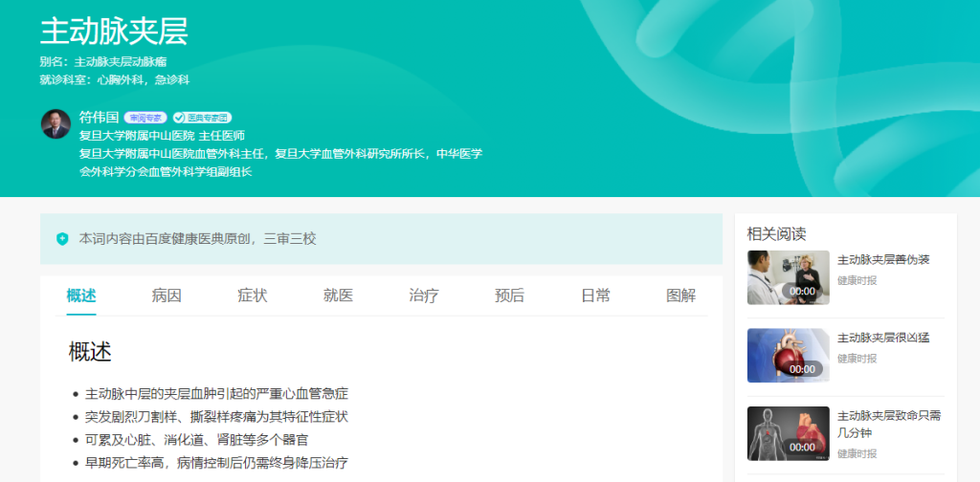Open the 概述 tab
The height and width of the screenshot is (482, 980).
pyautogui.click(x=81, y=296)
